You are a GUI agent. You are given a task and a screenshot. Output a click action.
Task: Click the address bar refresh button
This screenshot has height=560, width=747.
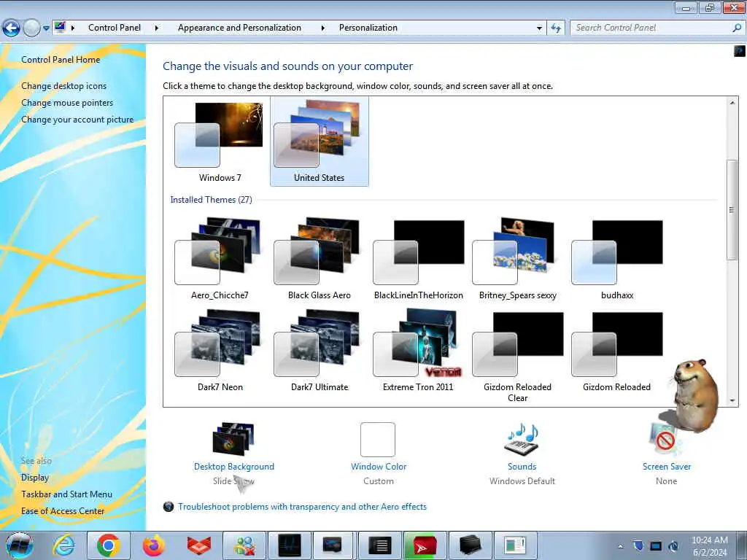[x=555, y=28]
